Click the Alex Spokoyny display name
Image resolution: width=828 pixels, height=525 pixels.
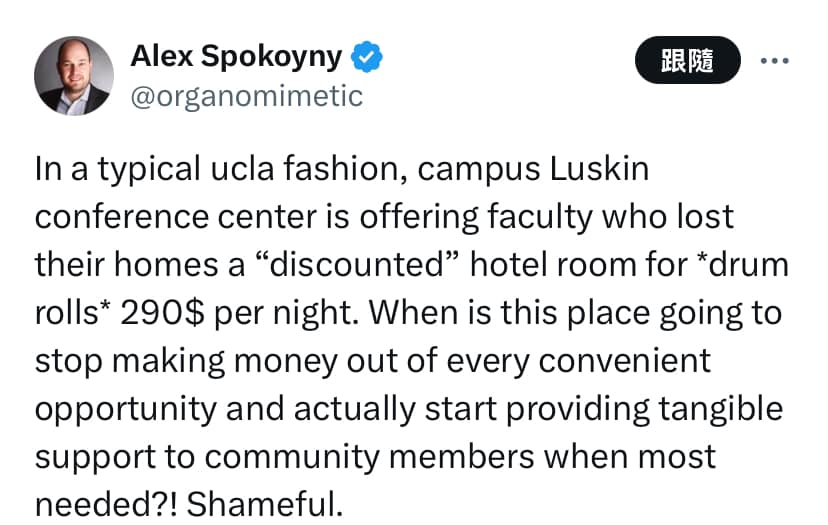click(x=236, y=58)
